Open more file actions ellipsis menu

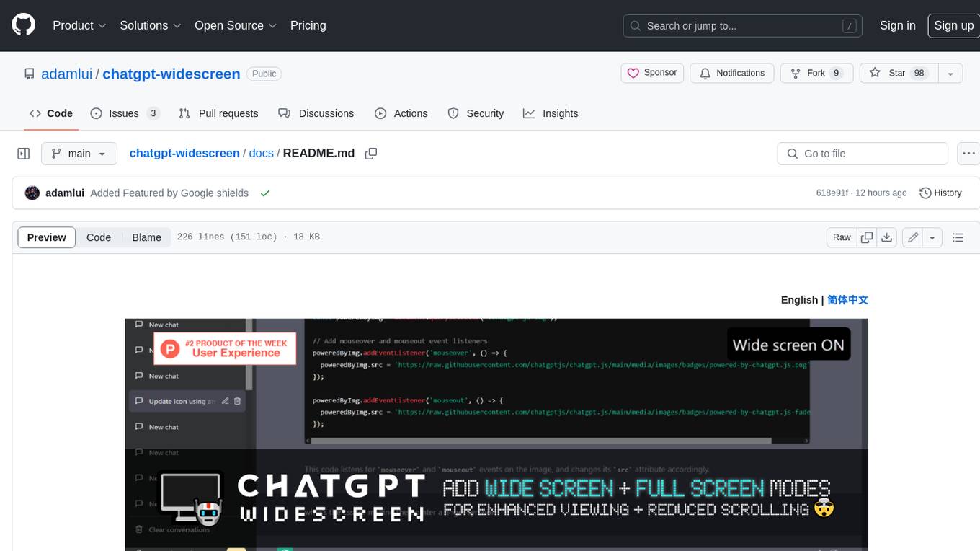pos(968,154)
